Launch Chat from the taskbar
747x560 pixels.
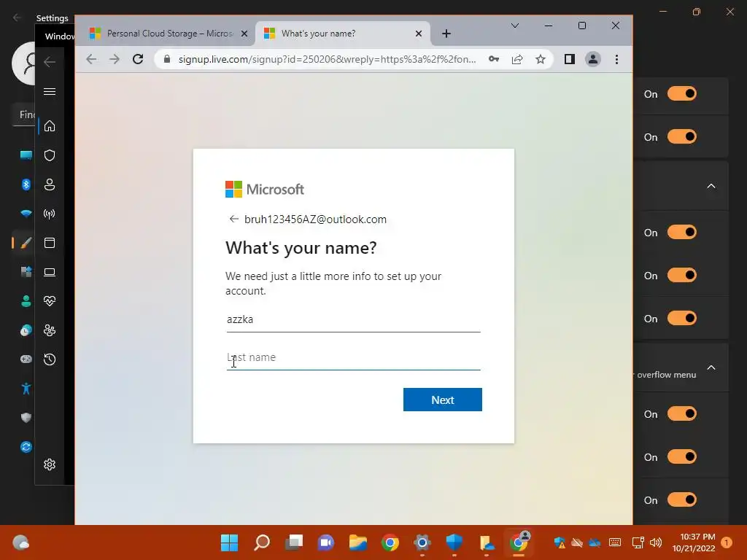click(x=326, y=542)
